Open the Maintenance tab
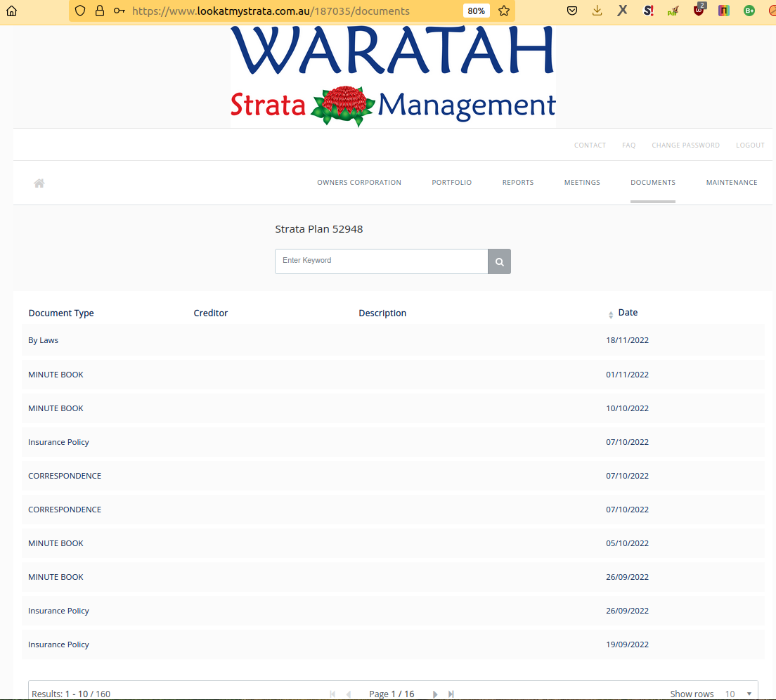 pos(731,183)
